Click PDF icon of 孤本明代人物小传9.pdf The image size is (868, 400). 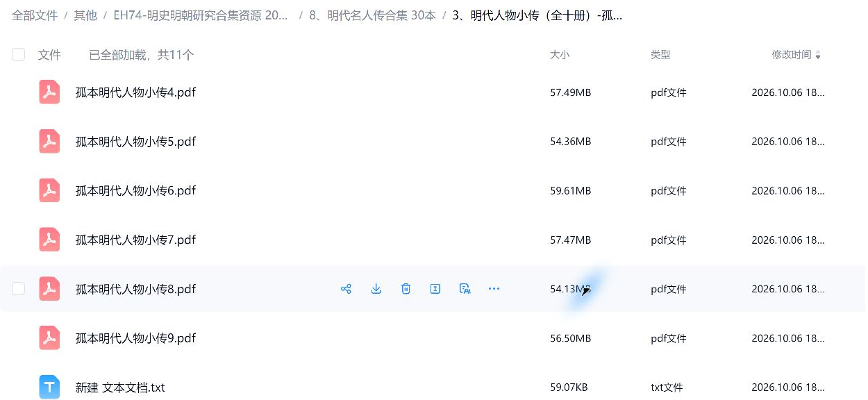pos(49,338)
